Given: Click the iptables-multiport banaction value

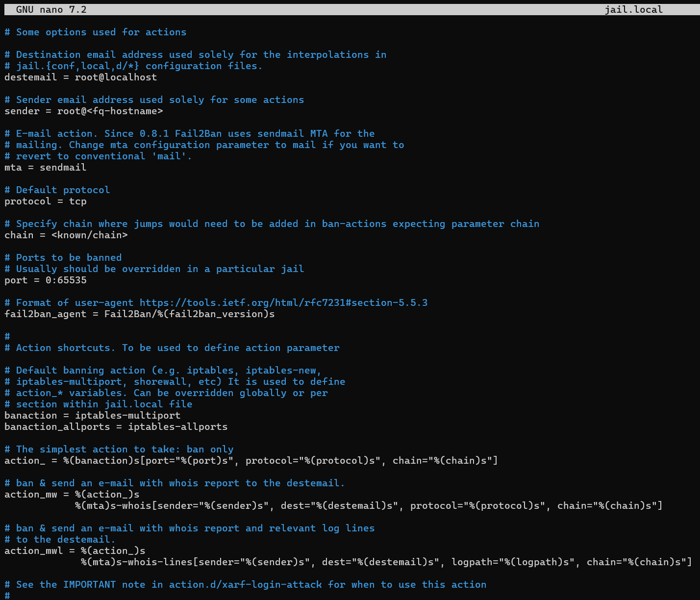Looking at the screenshot, I should pos(127,416).
